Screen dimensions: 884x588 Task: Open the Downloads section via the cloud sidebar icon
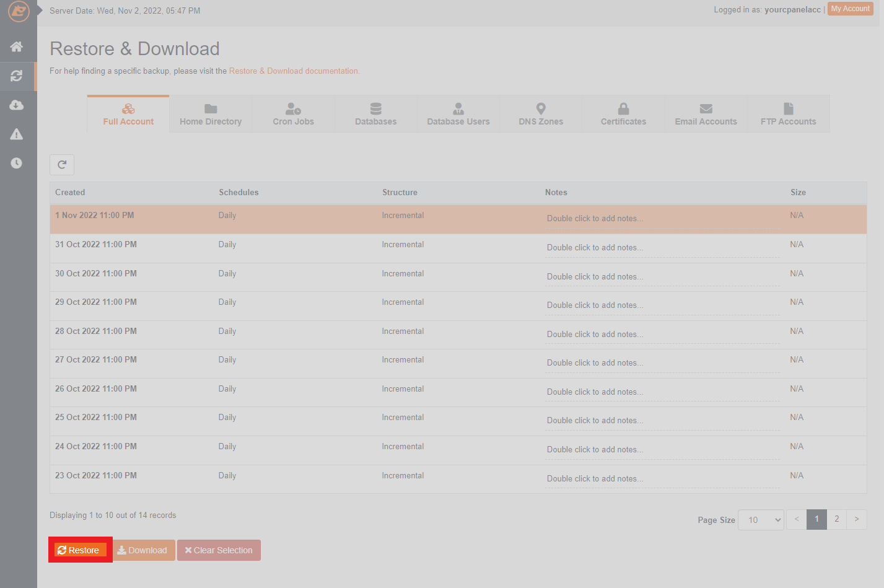click(x=18, y=105)
